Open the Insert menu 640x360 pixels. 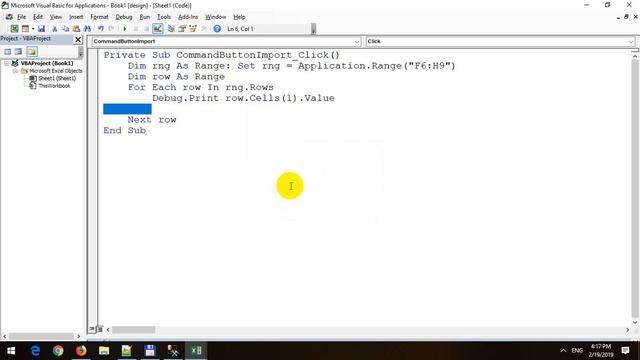(x=76, y=17)
